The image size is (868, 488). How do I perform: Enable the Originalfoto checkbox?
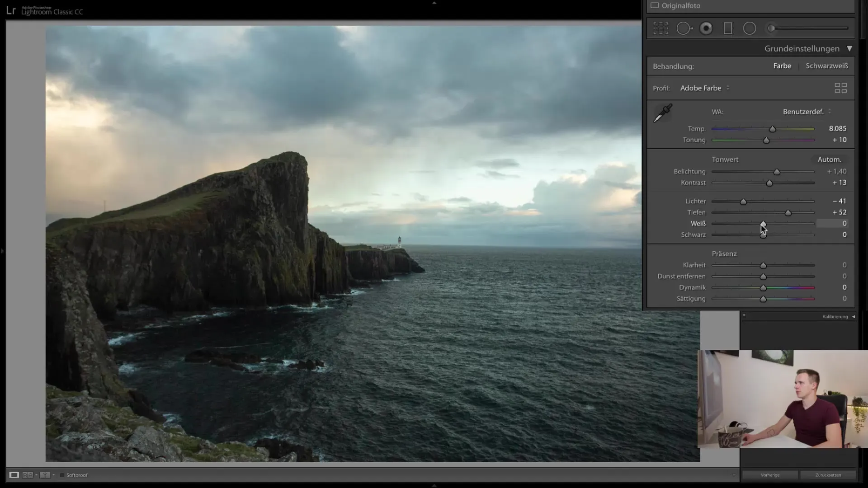[655, 5]
